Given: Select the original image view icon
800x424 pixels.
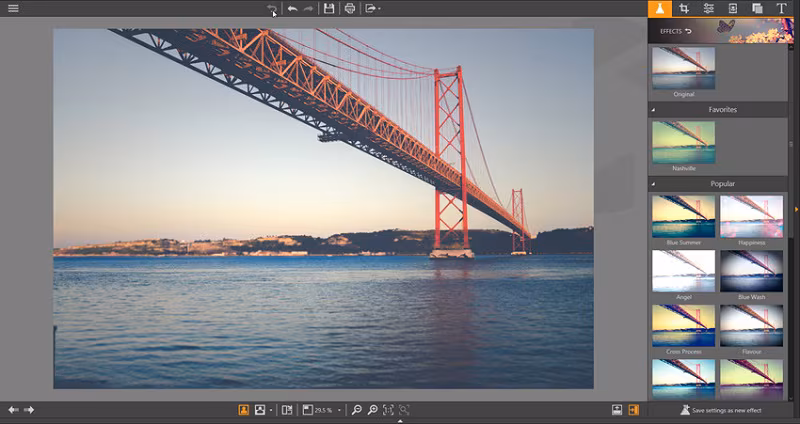Looking at the screenshot, I should [x=260, y=410].
